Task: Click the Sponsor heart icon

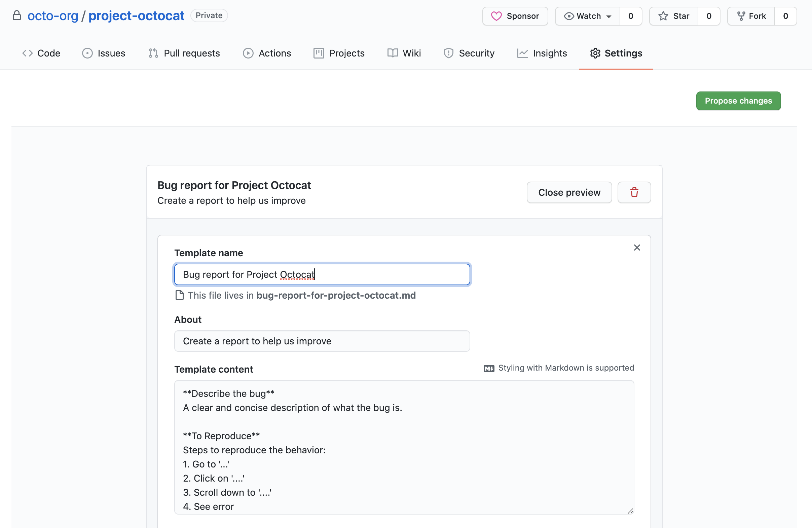Action: point(496,16)
